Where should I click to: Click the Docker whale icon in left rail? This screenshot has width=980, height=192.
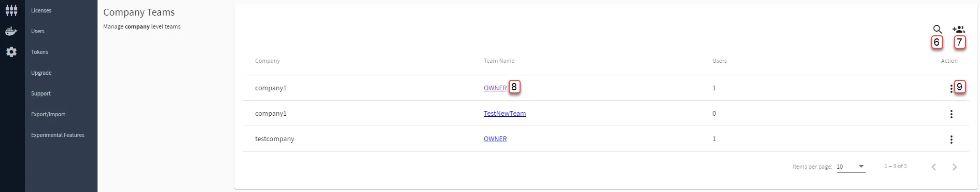click(11, 31)
